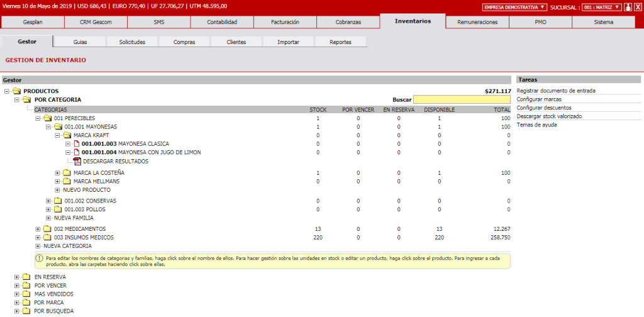
Task: Collapse the 001 Perecibles category
Action: pos(38,118)
